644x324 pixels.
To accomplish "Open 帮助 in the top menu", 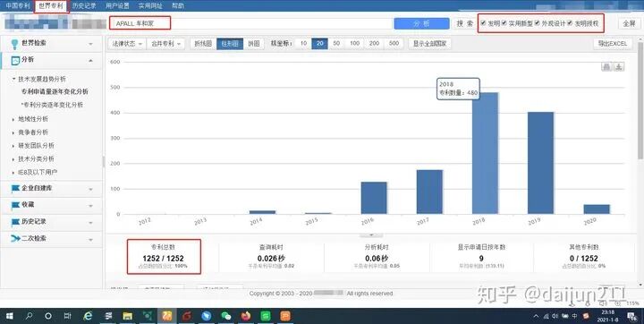I will 178,5.
